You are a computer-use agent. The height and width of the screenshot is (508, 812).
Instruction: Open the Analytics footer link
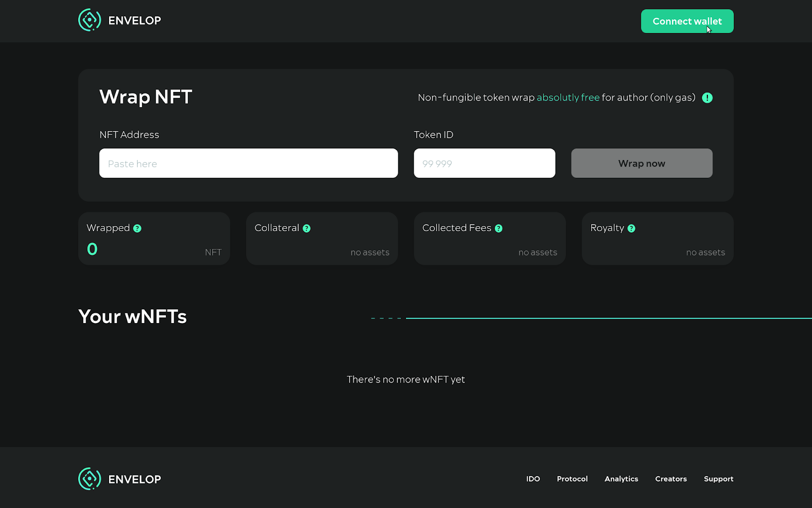pyautogui.click(x=622, y=479)
